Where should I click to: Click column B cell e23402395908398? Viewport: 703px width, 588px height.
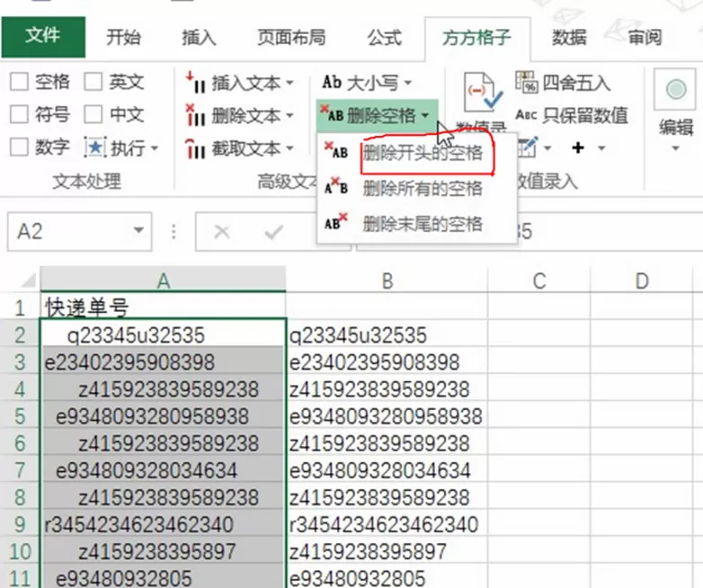point(387,362)
